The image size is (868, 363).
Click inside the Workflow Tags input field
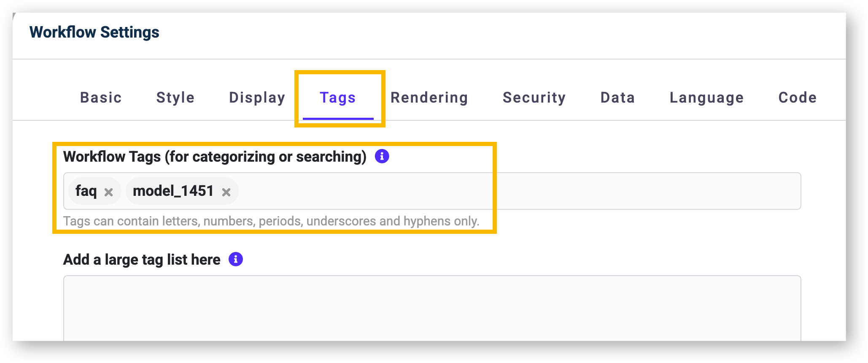coord(422,191)
